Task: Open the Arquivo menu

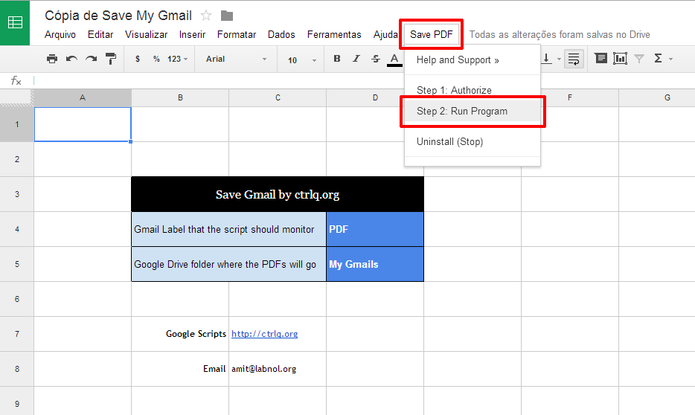Action: pyautogui.click(x=60, y=35)
